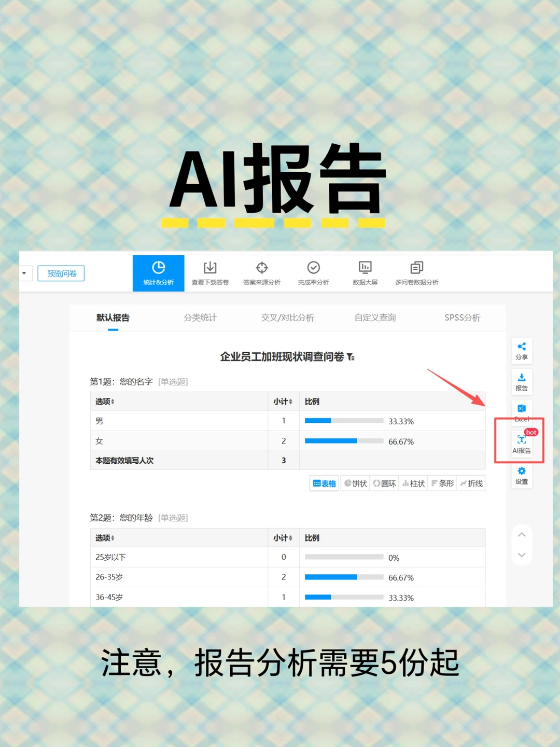This screenshot has width=560, height=747.
Task: Switch chart to 折线 line view
Action: click(471, 483)
